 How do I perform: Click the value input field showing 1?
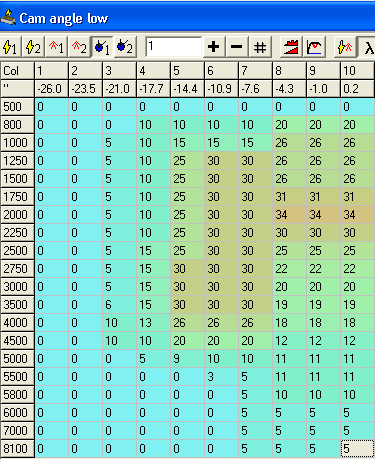point(173,47)
